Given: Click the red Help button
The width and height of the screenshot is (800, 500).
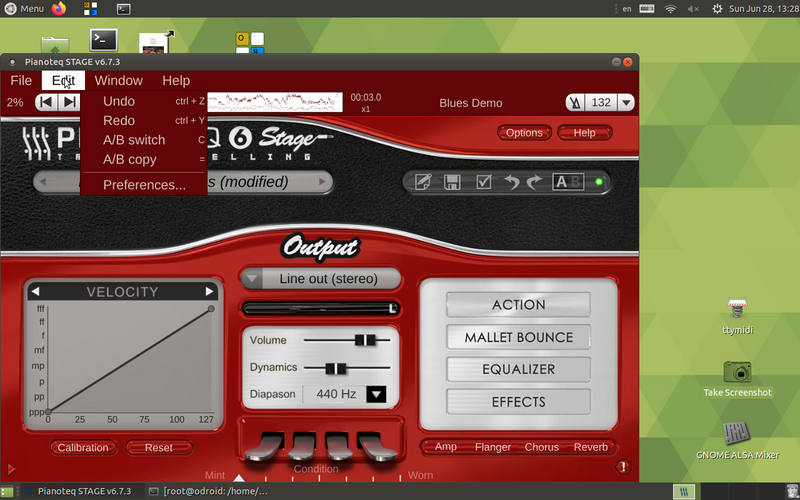Looking at the screenshot, I should [x=584, y=133].
